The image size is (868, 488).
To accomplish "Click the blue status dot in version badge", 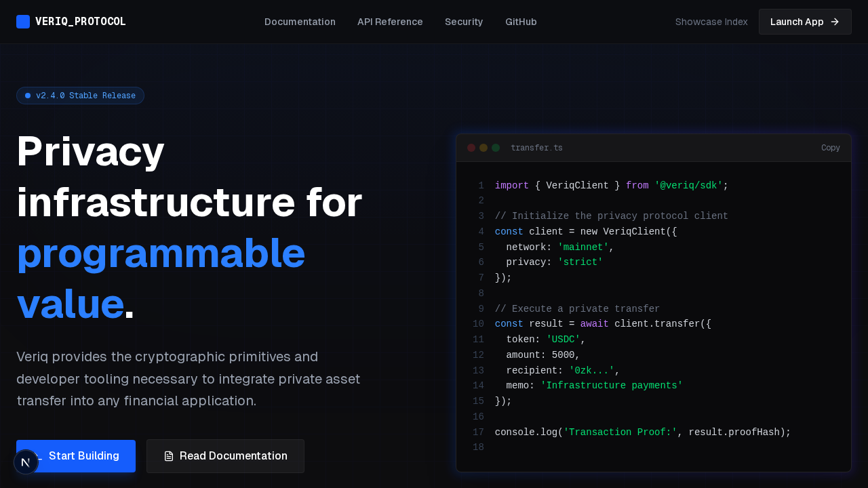I will click(x=28, y=96).
